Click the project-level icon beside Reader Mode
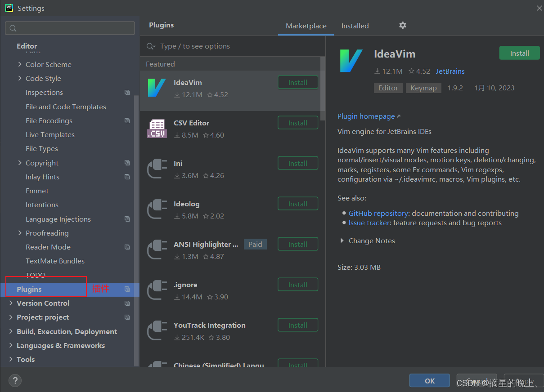The width and height of the screenshot is (544, 392). click(127, 247)
